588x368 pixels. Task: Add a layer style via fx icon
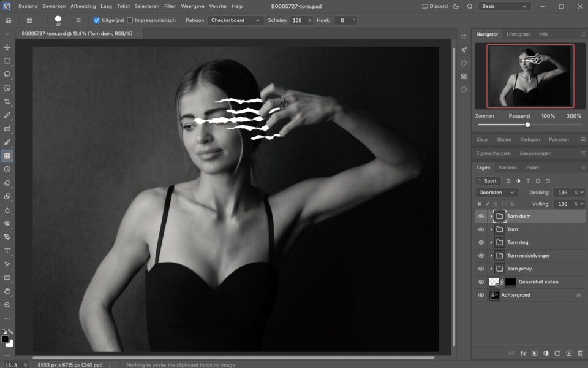click(x=522, y=353)
